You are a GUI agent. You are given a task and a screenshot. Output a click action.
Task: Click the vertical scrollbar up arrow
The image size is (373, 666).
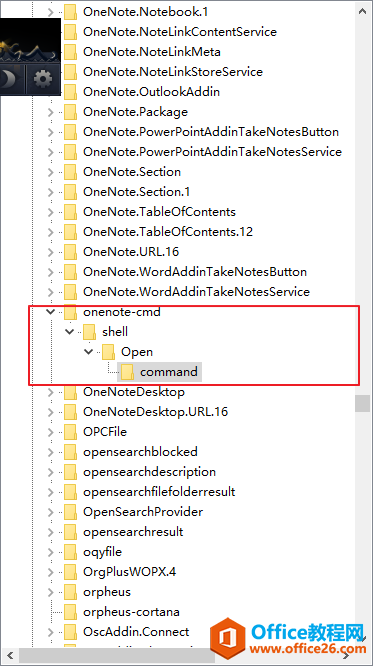point(362,11)
